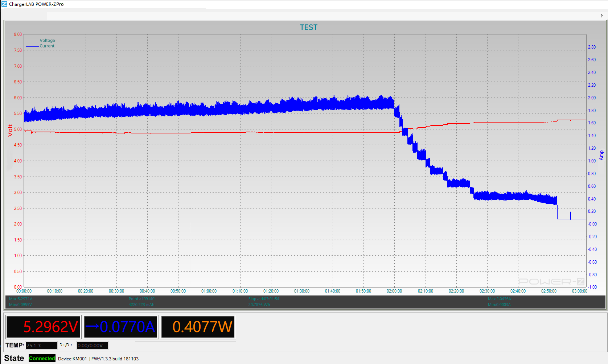Click the Max:2.0436A current statistic
The image size is (608, 364).
pyautogui.click(x=499, y=299)
